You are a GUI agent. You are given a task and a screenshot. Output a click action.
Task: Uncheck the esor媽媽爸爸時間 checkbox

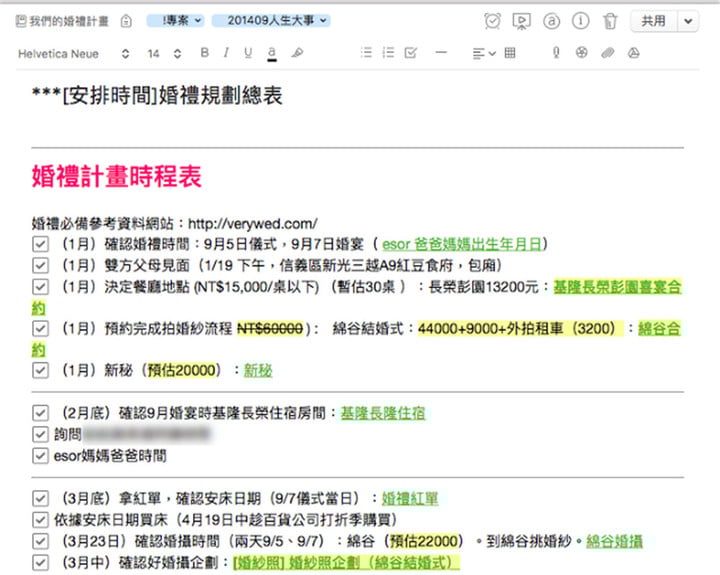coord(40,456)
